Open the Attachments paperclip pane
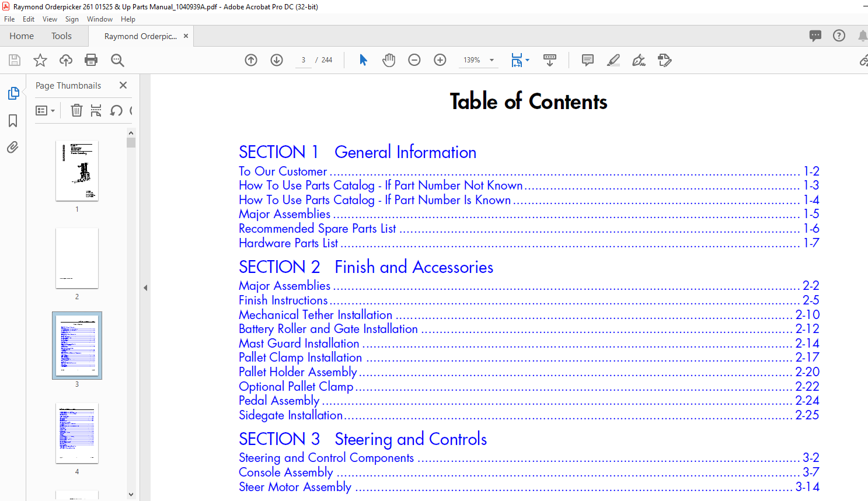The height and width of the screenshot is (501, 868). [13, 147]
